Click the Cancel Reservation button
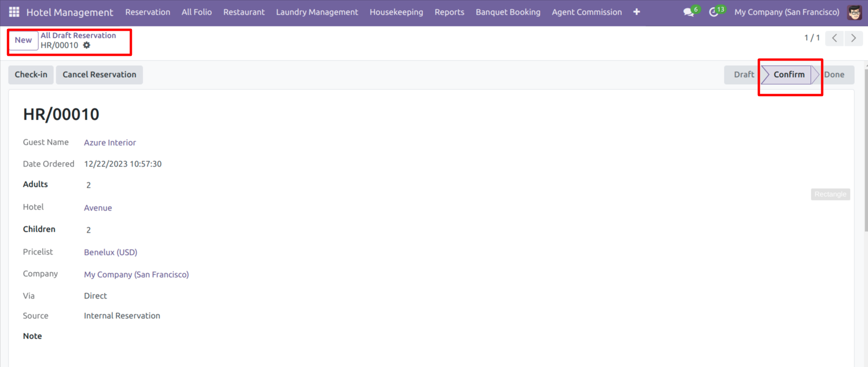 pos(99,75)
